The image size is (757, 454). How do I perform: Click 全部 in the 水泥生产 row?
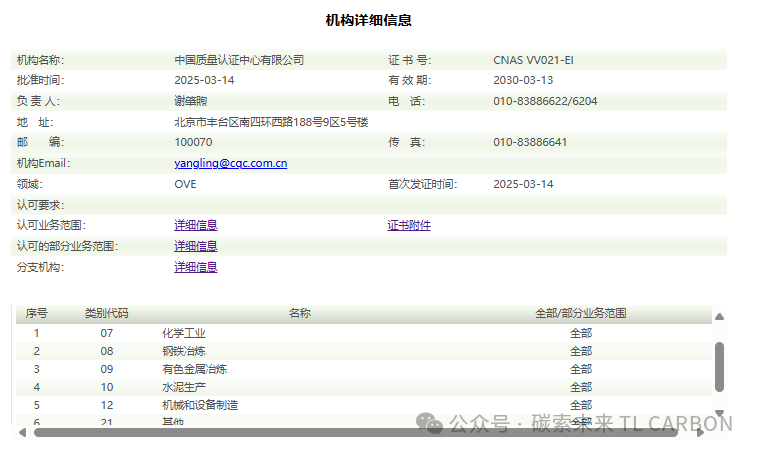point(581,387)
